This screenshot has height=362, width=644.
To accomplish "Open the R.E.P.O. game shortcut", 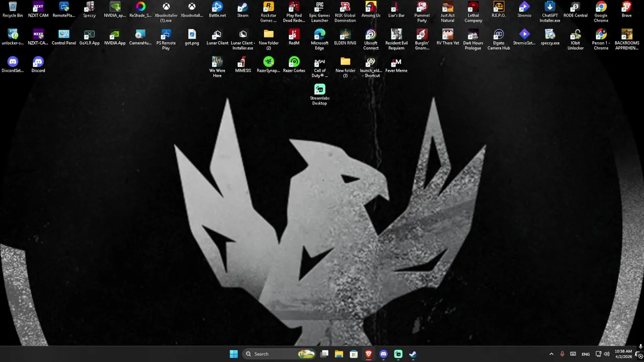I will (499, 10).
